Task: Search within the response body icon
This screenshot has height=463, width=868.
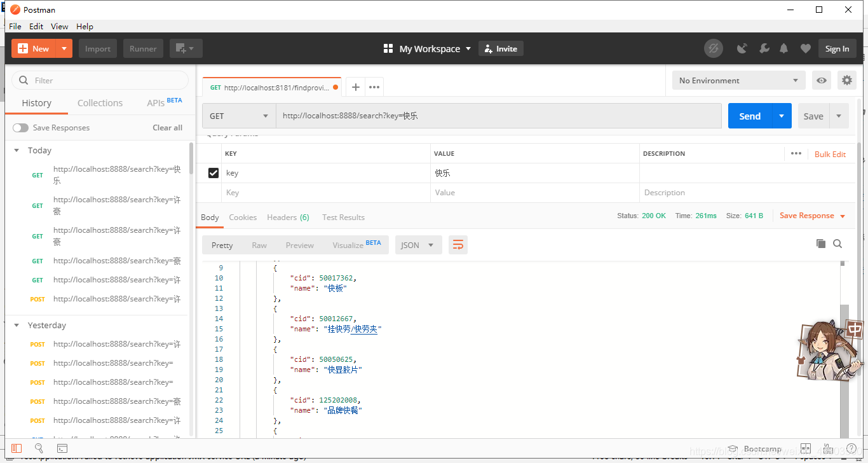Action: 837,244
